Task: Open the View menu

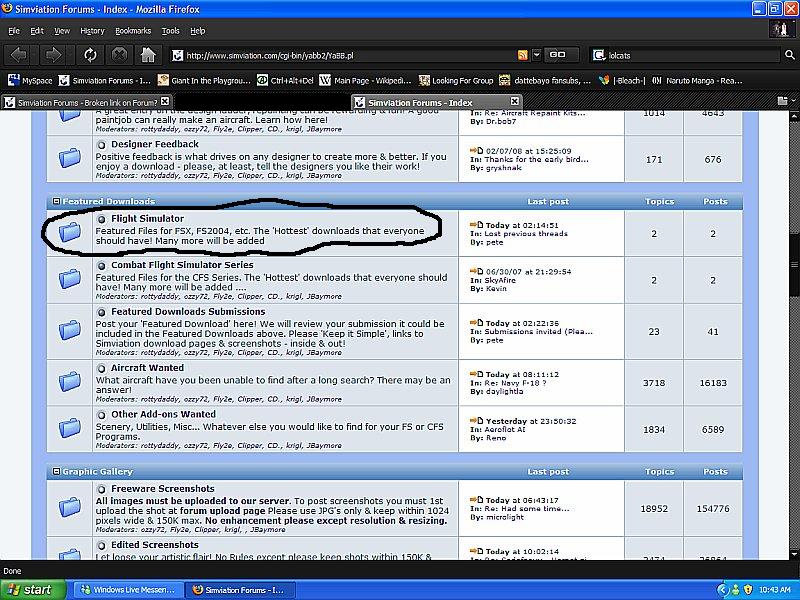Action: click(x=62, y=31)
